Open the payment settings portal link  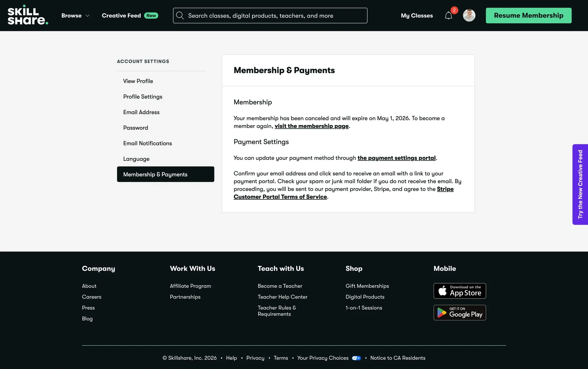(397, 158)
